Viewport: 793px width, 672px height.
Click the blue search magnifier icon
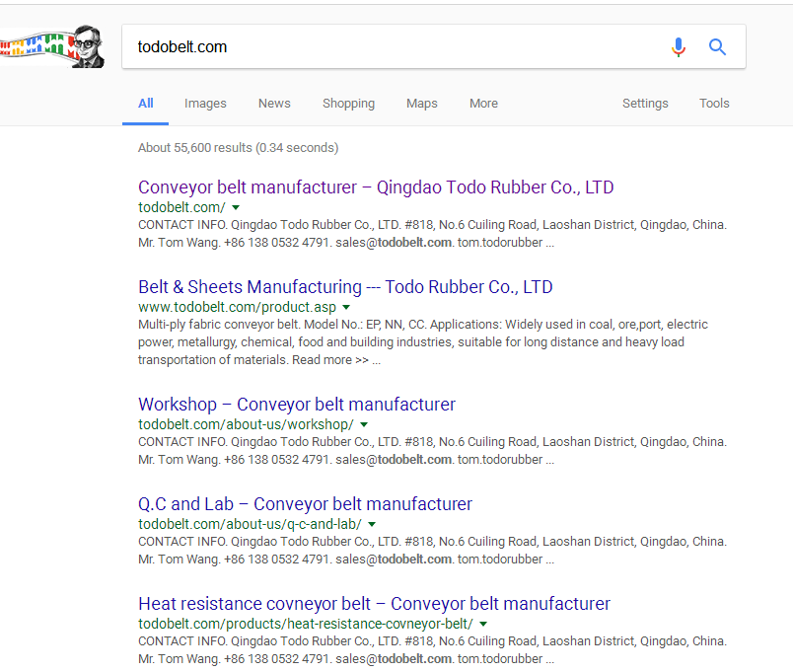click(717, 47)
